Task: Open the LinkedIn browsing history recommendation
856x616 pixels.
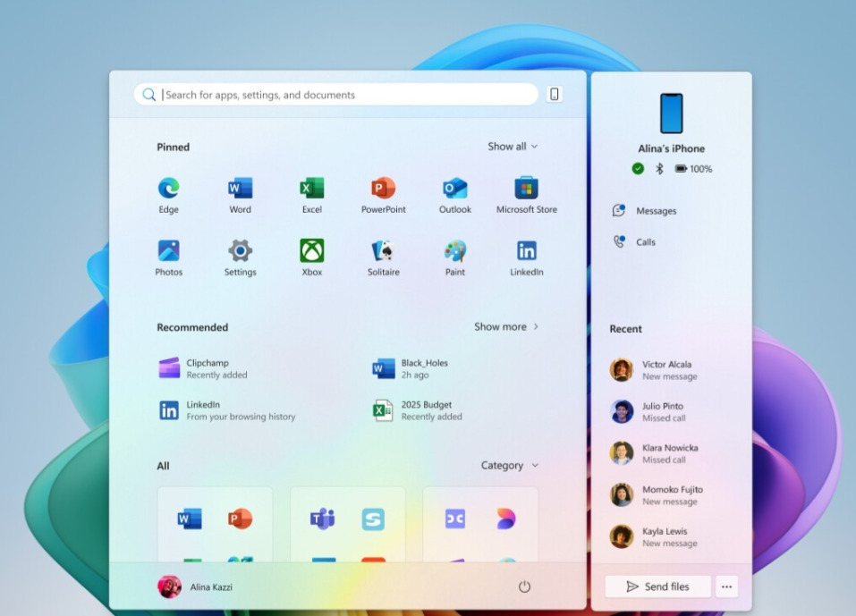Action: point(227,410)
